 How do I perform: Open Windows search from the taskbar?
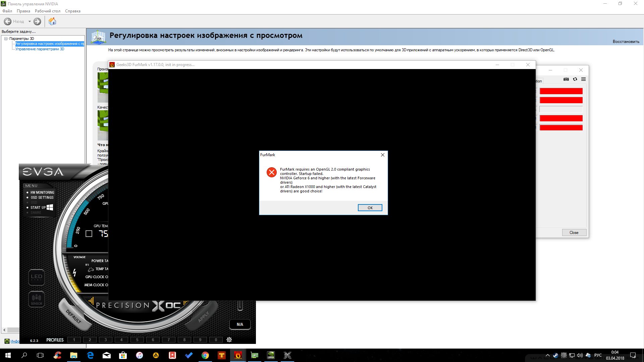[x=24, y=355]
